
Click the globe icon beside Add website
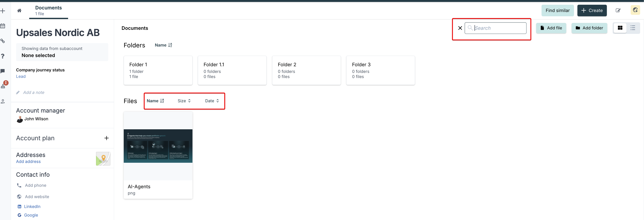click(x=19, y=197)
